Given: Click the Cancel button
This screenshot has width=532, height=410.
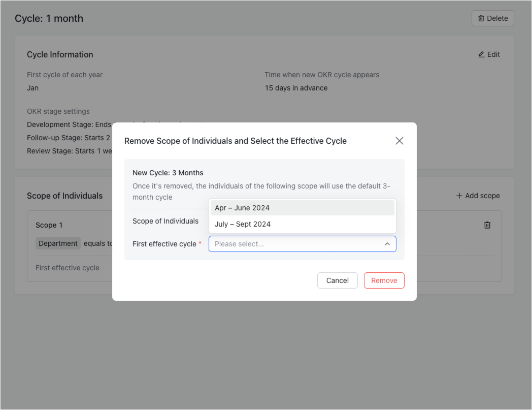Looking at the screenshot, I should click(x=337, y=280).
